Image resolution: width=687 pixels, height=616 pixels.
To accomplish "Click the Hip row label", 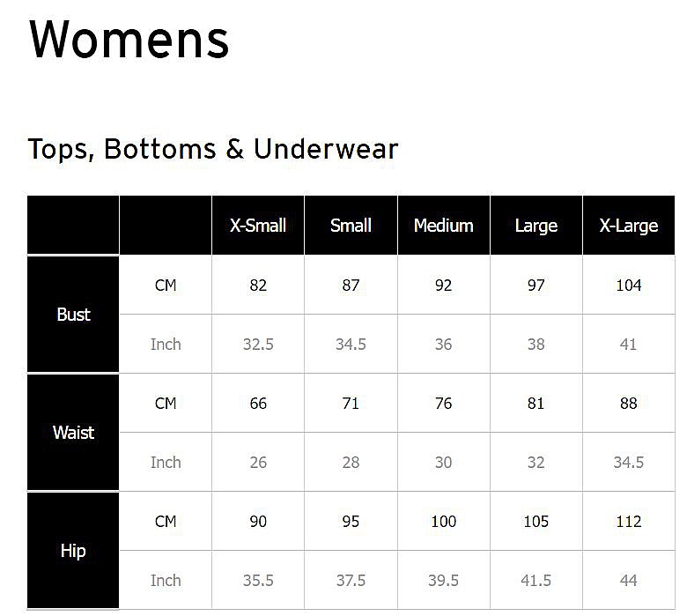I will tap(73, 551).
